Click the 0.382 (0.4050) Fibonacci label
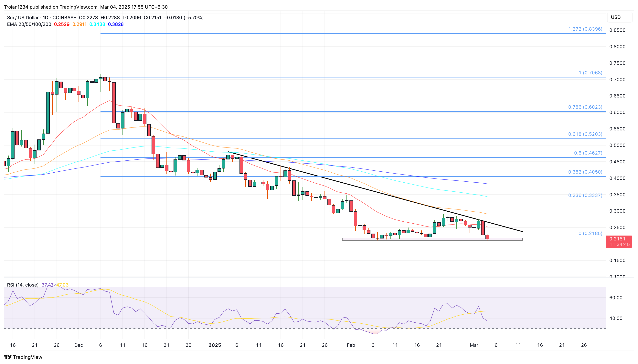 [585, 172]
